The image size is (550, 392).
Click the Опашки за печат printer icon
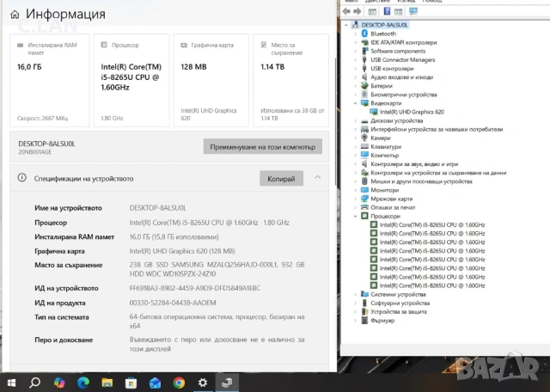(364, 207)
